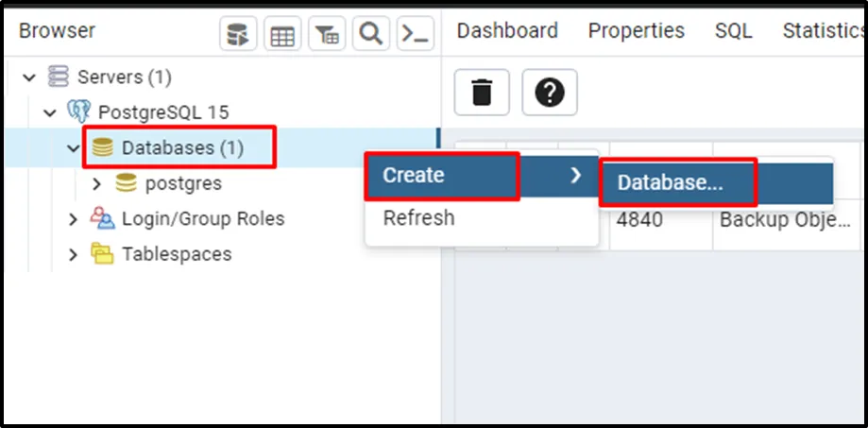Select the Databases (1) tree item
This screenshot has width=868, height=428.
pos(181,148)
